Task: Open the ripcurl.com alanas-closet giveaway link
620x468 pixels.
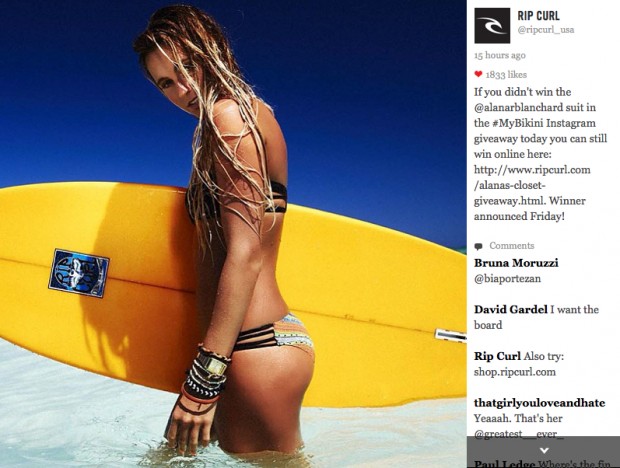Action: pos(532,185)
